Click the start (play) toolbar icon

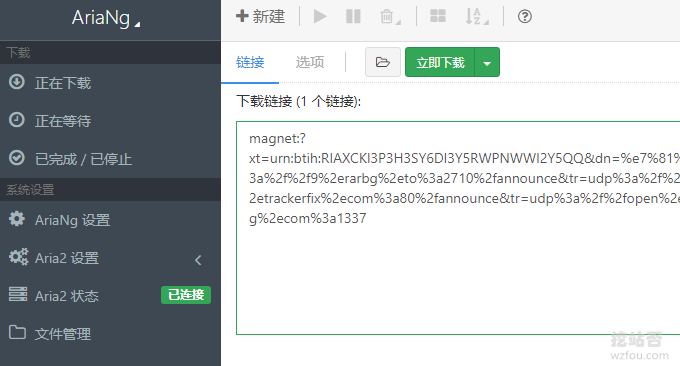320,17
